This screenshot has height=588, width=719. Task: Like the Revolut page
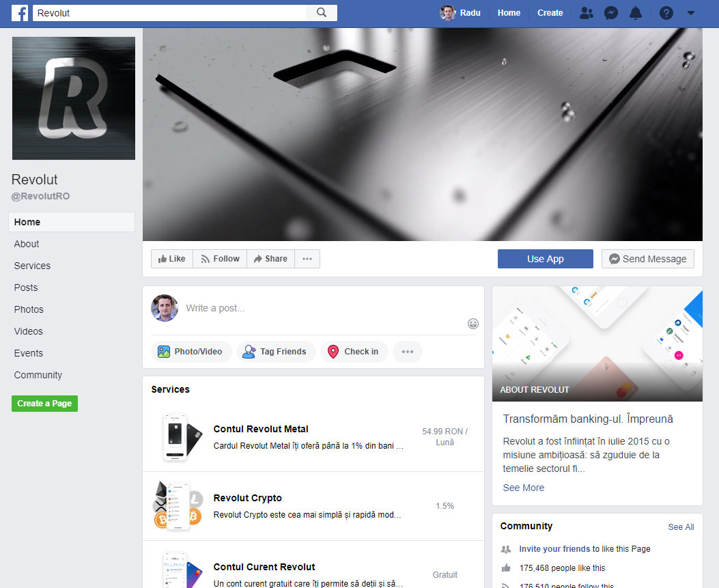point(172,259)
